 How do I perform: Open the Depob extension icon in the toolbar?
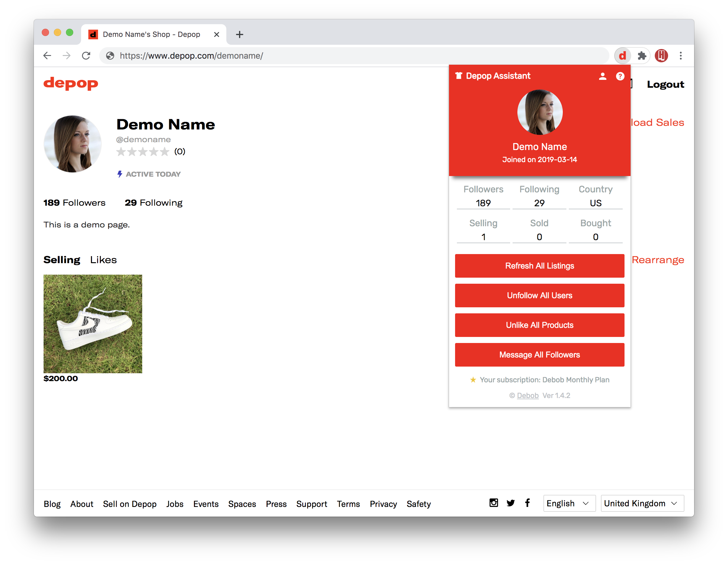click(623, 56)
